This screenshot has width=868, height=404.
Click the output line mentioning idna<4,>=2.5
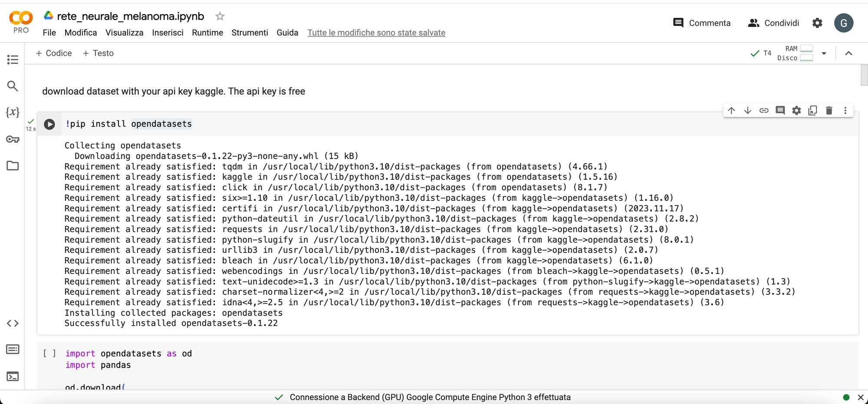click(395, 303)
